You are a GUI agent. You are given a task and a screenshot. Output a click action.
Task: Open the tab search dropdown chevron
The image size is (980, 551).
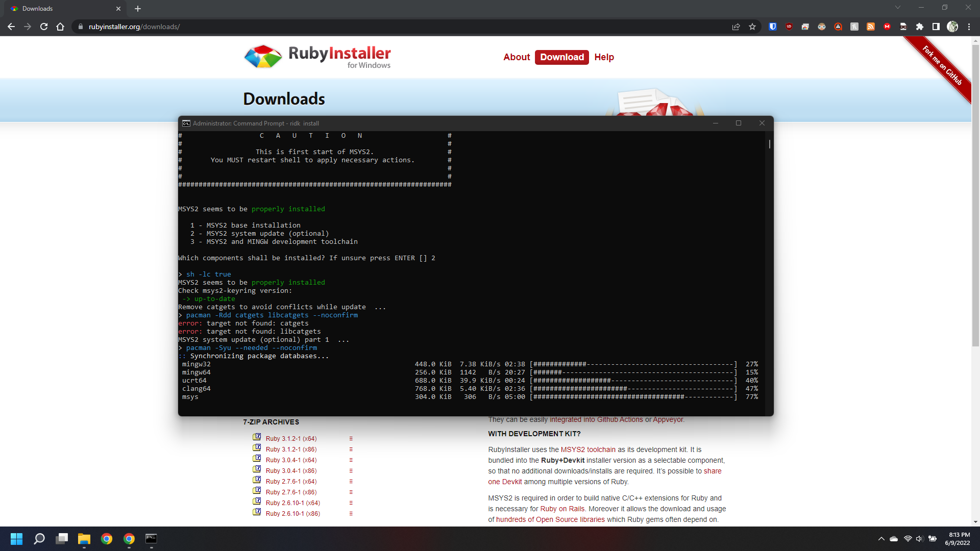(897, 8)
